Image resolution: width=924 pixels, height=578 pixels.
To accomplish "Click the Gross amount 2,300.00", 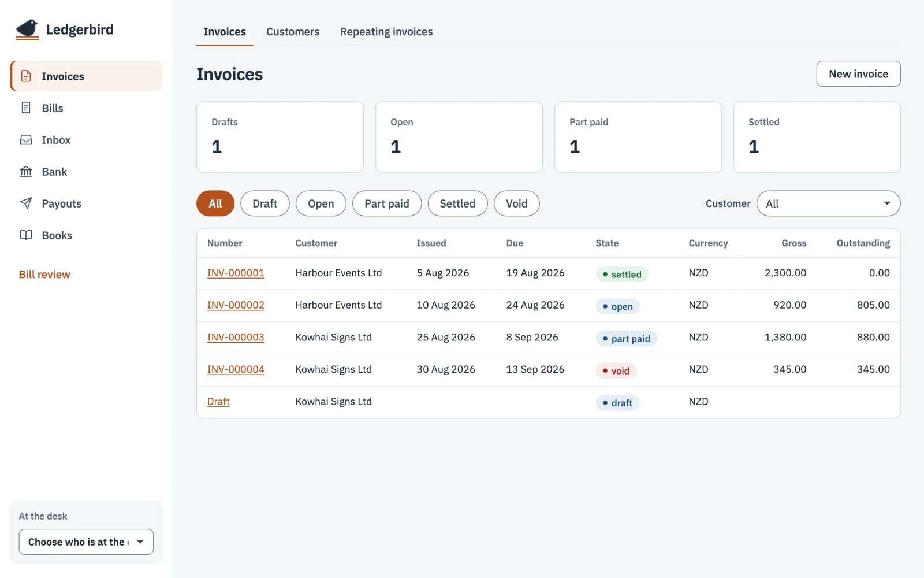I will click(x=785, y=273).
